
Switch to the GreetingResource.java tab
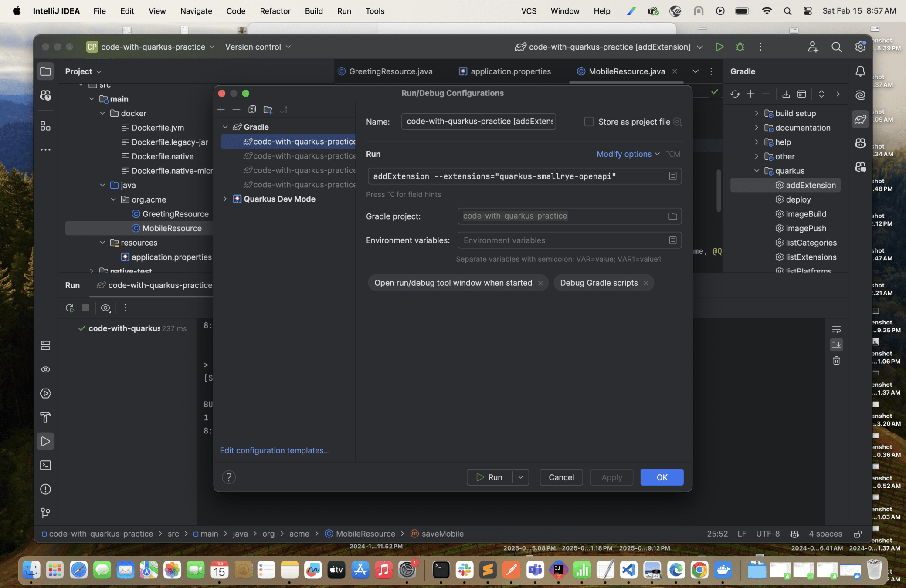coord(390,71)
